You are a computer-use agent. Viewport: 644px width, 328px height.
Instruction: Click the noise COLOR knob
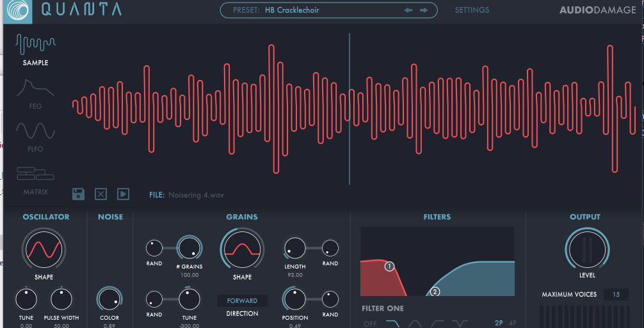(x=109, y=299)
